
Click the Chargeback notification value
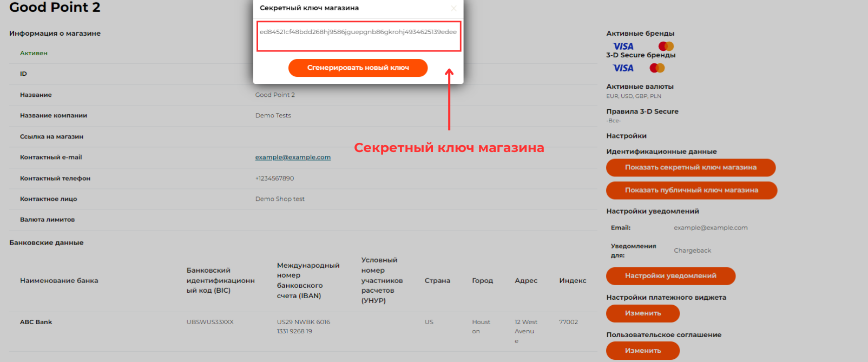692,251
